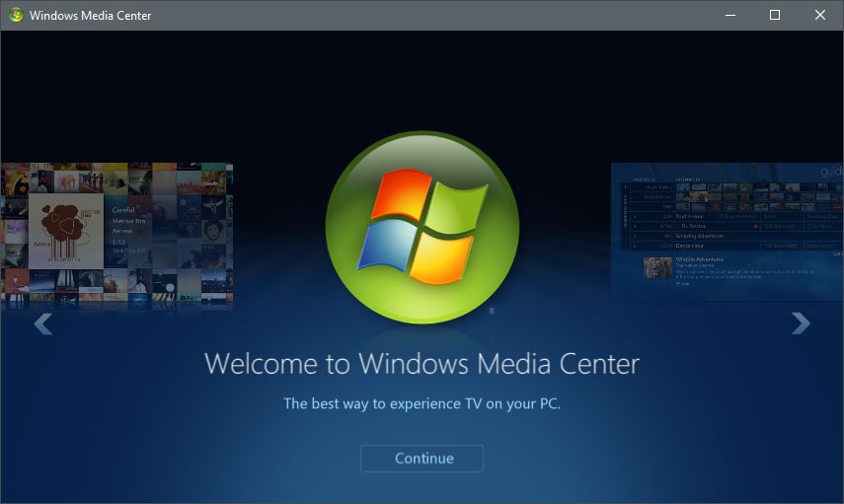Image resolution: width=844 pixels, height=504 pixels.
Task: Select the TV guide preview thumbnail
Action: pyautogui.click(x=728, y=232)
